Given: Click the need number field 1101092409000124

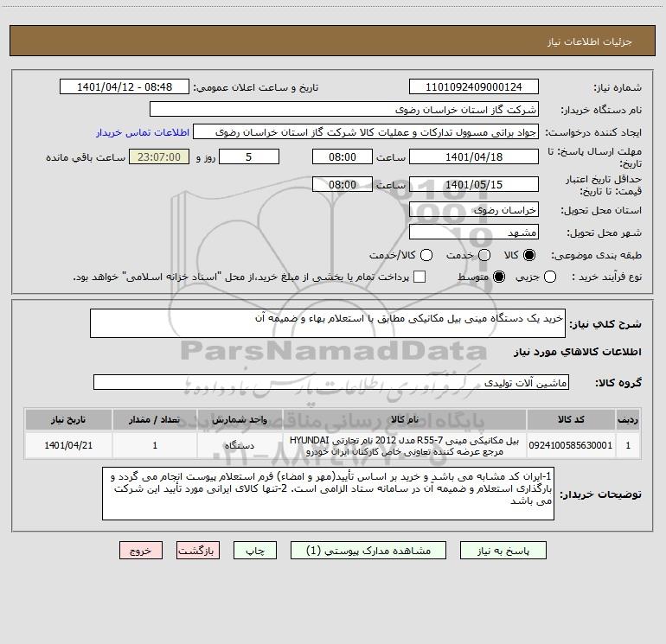Looking at the screenshot, I should (x=474, y=87).
